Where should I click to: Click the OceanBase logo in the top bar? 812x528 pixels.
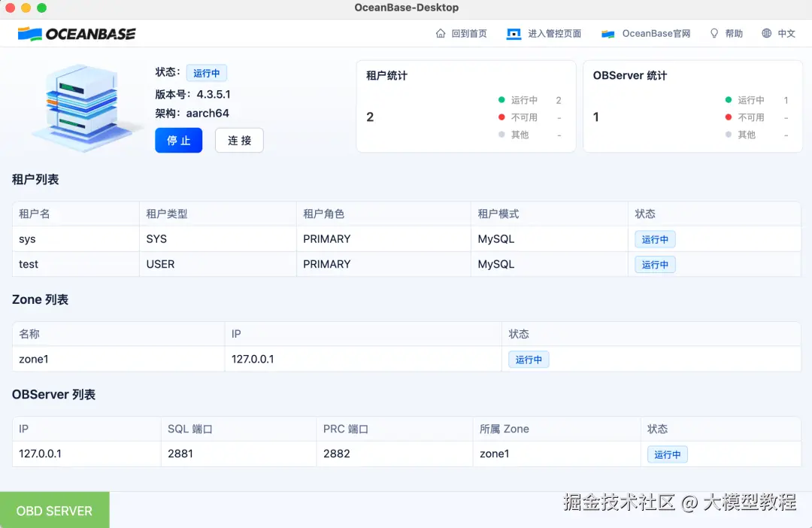click(x=76, y=33)
